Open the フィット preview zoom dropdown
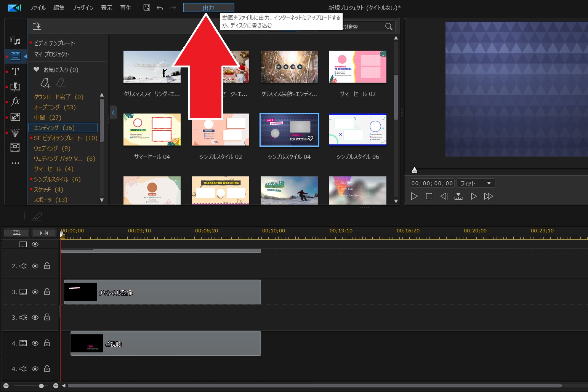 coord(476,183)
